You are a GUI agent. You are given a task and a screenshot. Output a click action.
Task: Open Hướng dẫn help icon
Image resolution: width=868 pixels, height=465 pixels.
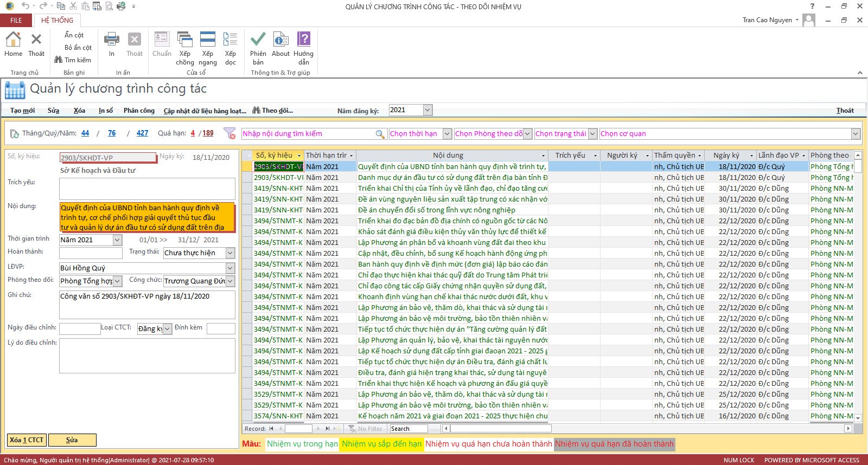303,40
